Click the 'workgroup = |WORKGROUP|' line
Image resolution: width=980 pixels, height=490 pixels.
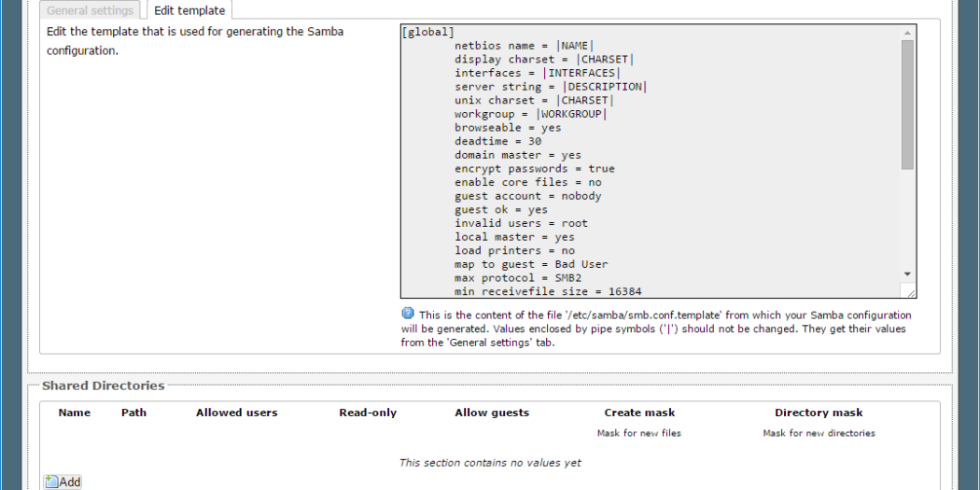530,114
